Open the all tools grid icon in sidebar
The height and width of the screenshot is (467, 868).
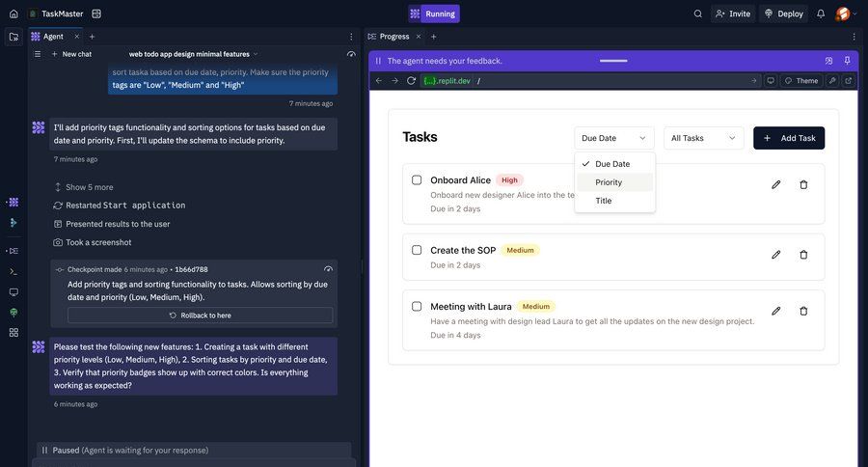[x=14, y=332]
